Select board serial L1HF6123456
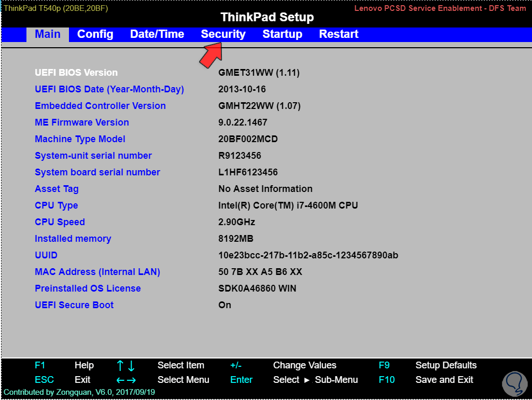Image resolution: width=532 pixels, height=400 pixels. coord(248,172)
